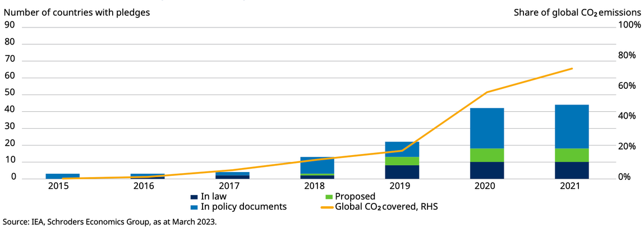Click the source note mentioning IEA and Schroders
The height and width of the screenshot is (231, 644).
pos(109,222)
